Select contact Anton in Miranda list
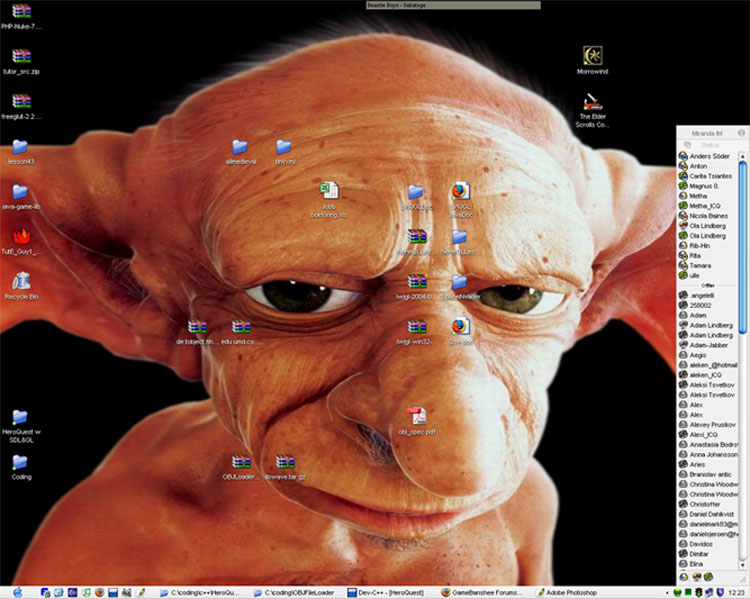The image size is (750, 599). 708,166
